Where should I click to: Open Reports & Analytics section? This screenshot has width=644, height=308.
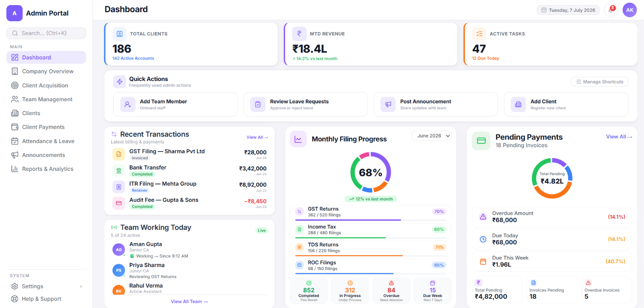click(46, 169)
